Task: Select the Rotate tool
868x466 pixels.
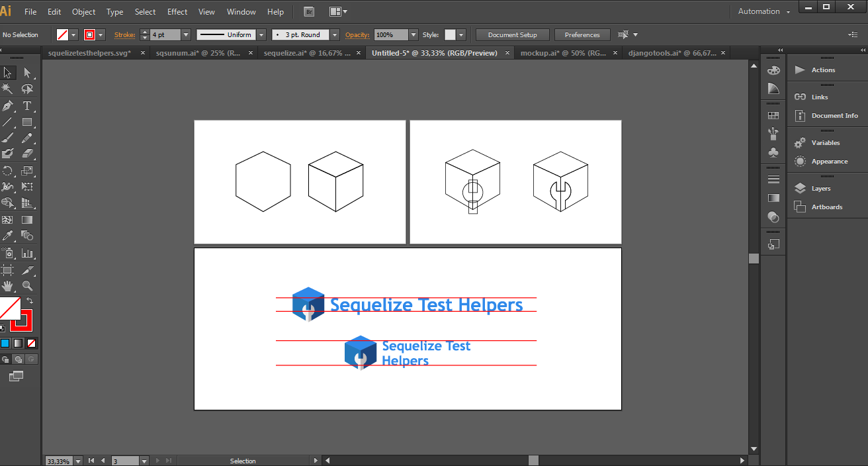Action: (x=8, y=171)
